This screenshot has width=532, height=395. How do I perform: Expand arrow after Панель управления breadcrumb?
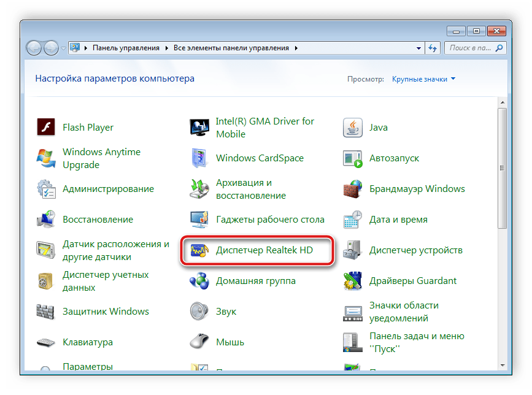pos(166,48)
